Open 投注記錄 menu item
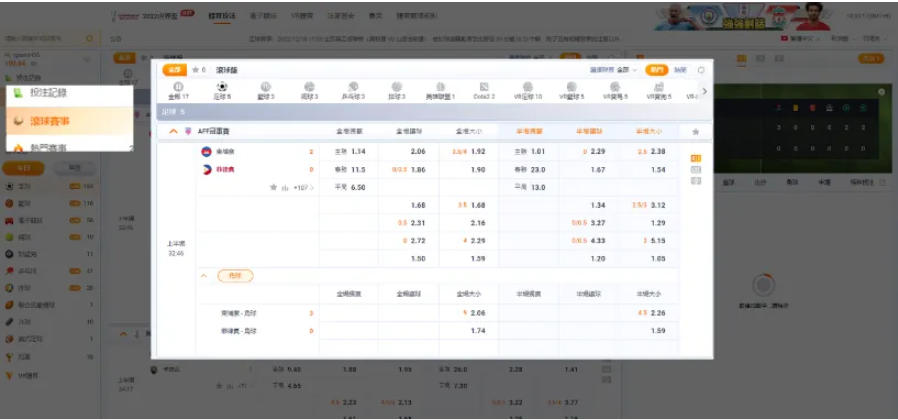 pyautogui.click(x=48, y=93)
